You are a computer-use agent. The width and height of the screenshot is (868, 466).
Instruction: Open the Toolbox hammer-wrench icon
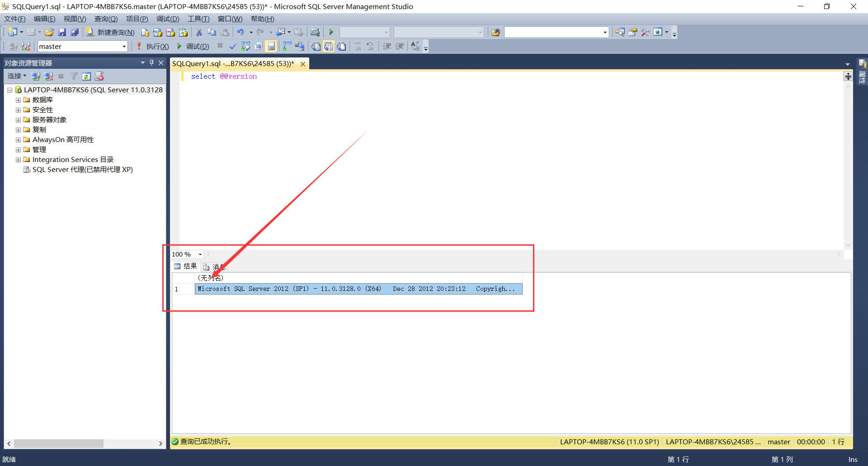point(645,32)
